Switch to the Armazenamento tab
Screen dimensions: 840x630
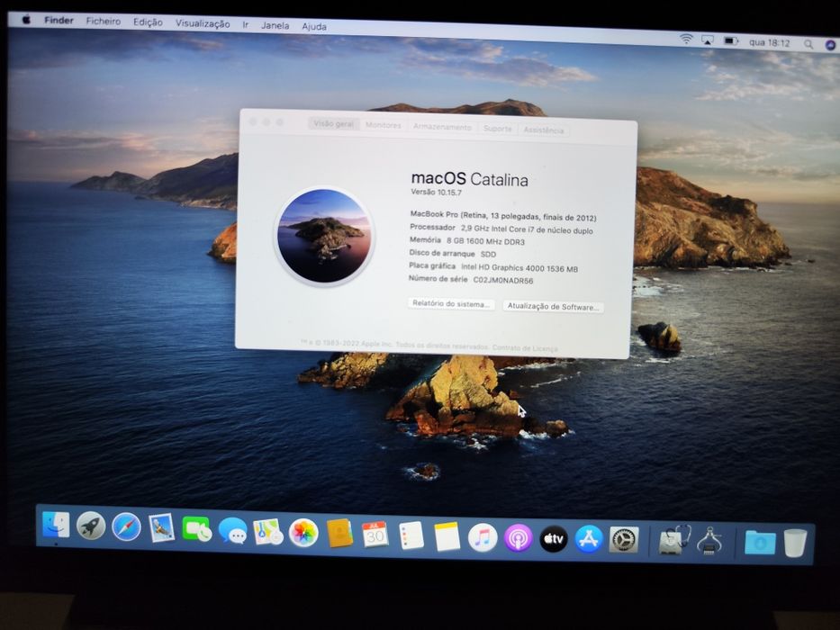click(442, 127)
